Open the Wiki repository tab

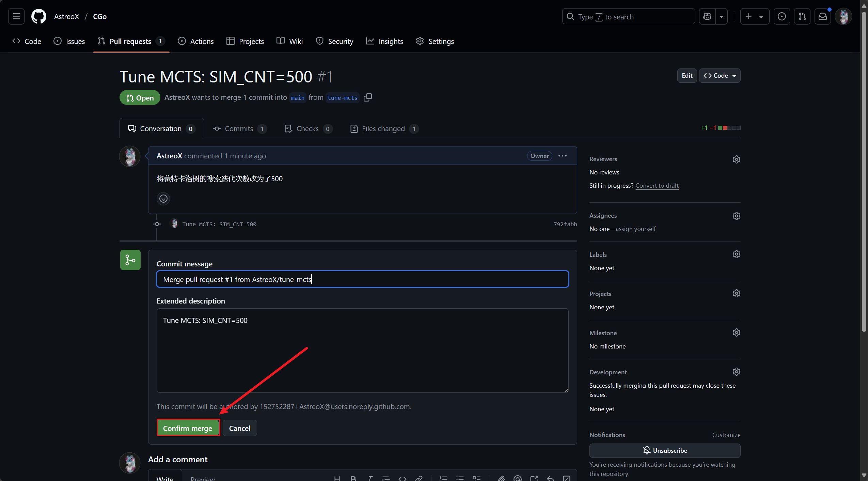290,41
